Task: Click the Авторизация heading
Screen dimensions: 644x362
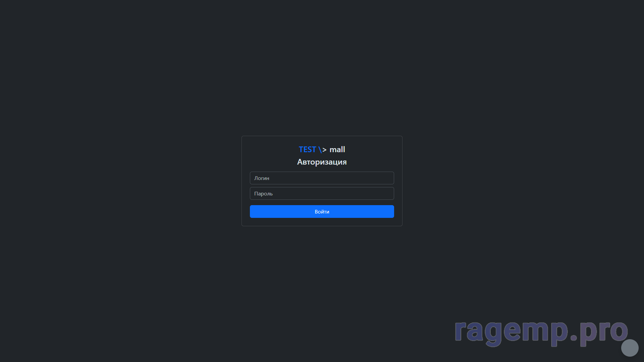Action: (322, 162)
